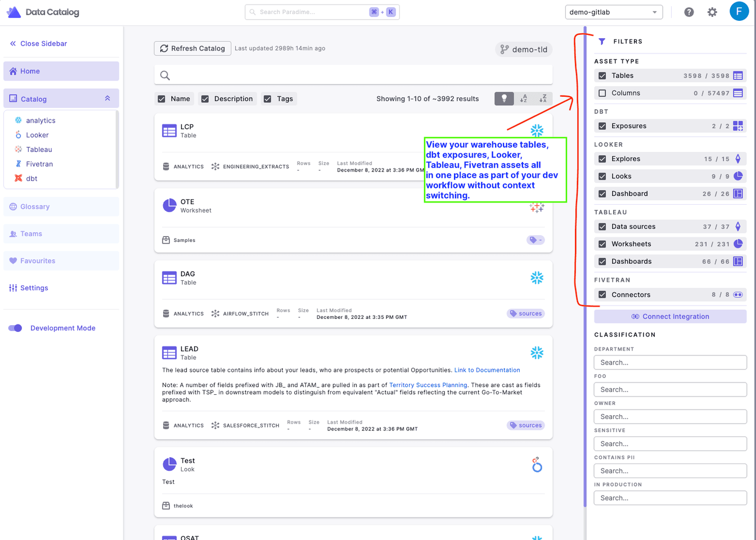The height and width of the screenshot is (540, 756).
Task: Toggle the Development Mode switch
Action: pyautogui.click(x=15, y=328)
